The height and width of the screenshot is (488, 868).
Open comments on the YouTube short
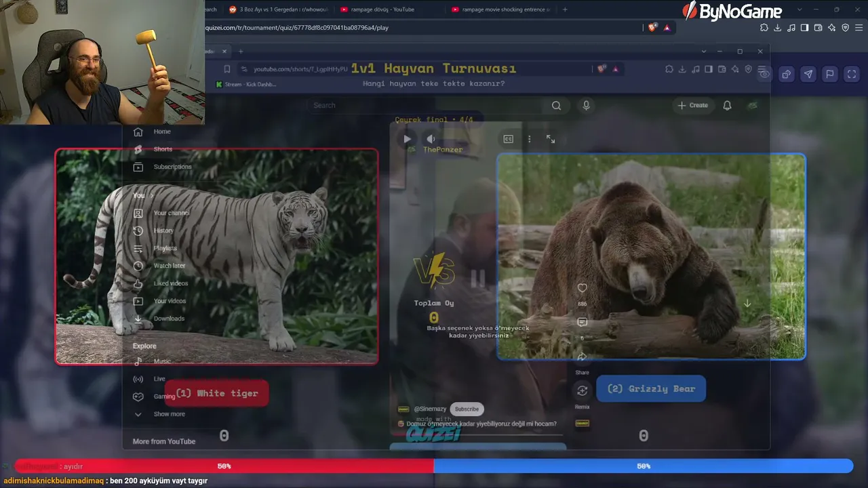tap(582, 322)
